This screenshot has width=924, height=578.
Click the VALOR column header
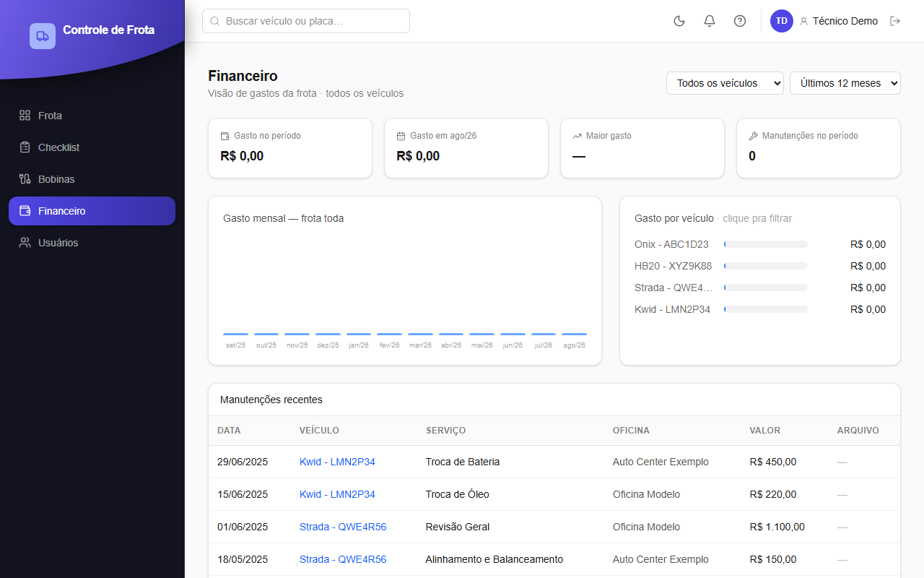[765, 431]
